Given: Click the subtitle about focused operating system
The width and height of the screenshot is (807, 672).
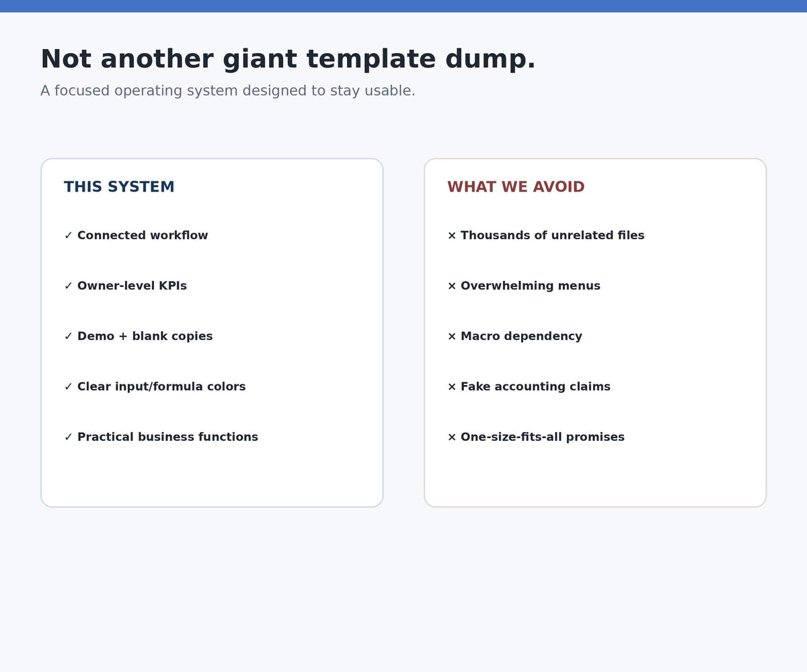Looking at the screenshot, I should pos(227,91).
